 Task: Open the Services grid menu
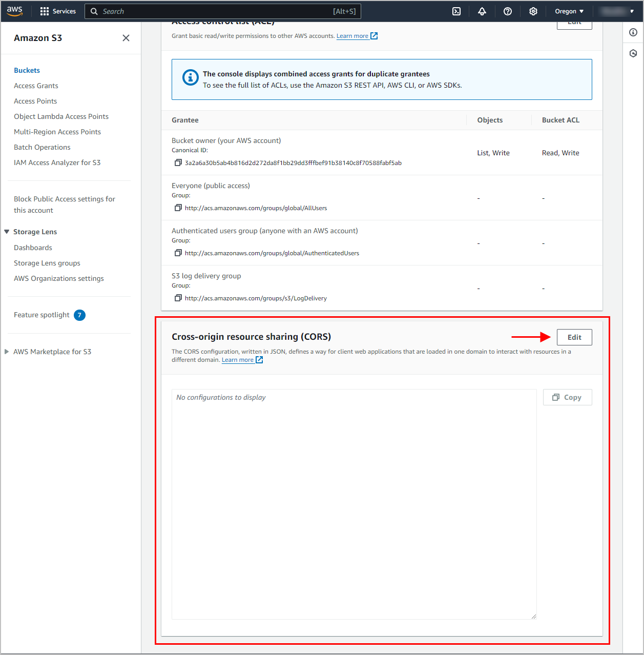click(x=45, y=11)
